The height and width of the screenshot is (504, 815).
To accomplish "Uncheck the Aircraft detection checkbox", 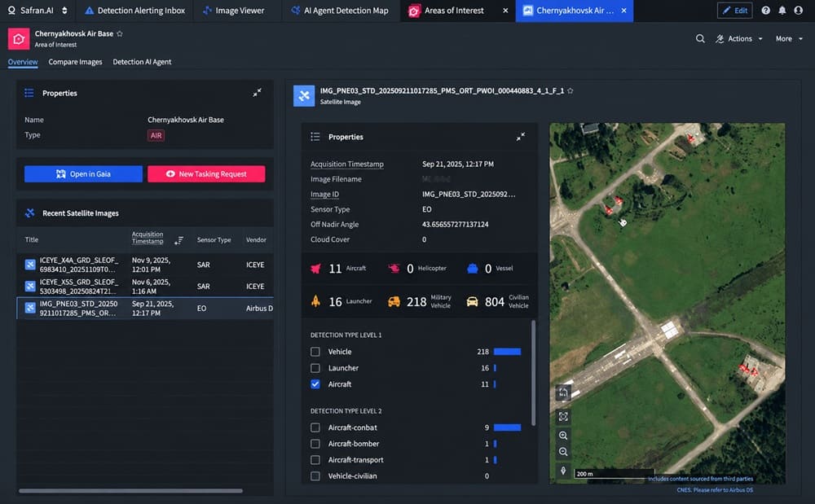I will click(315, 384).
